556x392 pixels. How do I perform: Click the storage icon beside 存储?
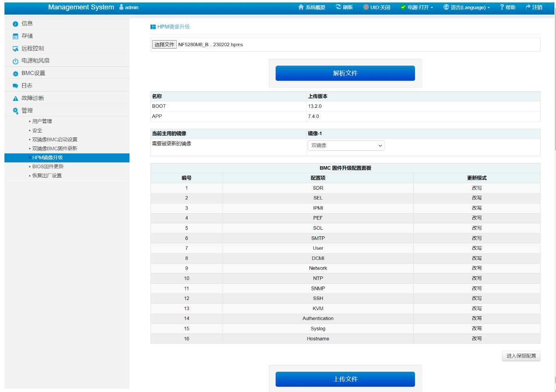point(15,36)
